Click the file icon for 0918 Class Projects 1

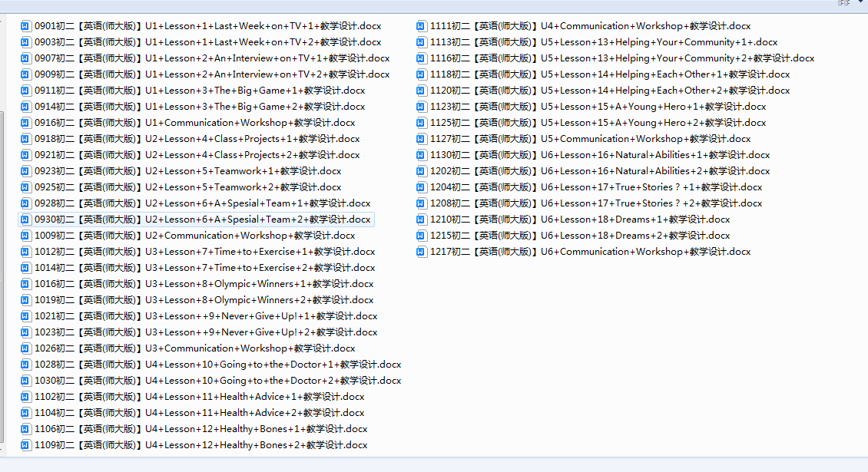(x=26, y=139)
